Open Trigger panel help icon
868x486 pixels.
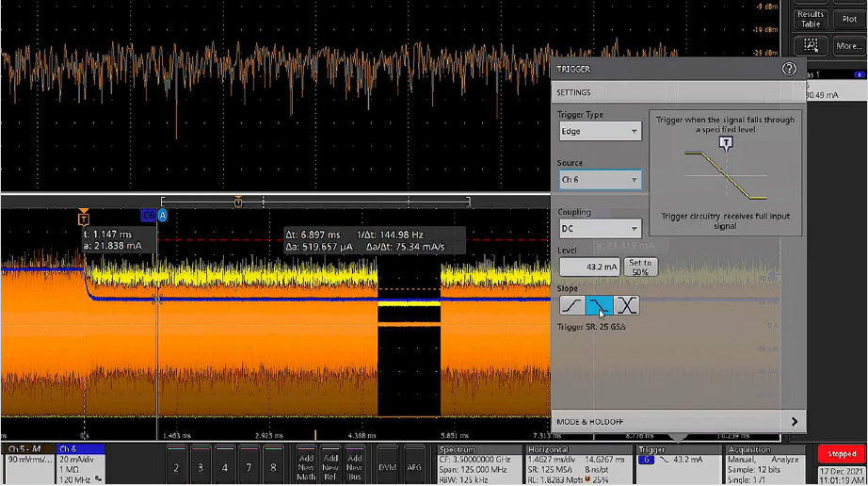click(x=789, y=69)
